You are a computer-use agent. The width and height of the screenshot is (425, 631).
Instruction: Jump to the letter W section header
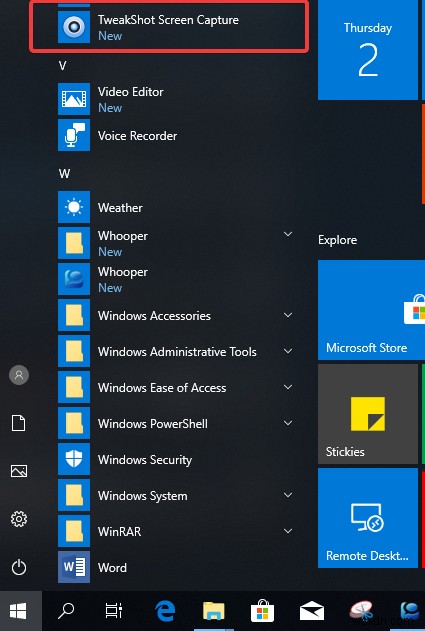(x=64, y=174)
